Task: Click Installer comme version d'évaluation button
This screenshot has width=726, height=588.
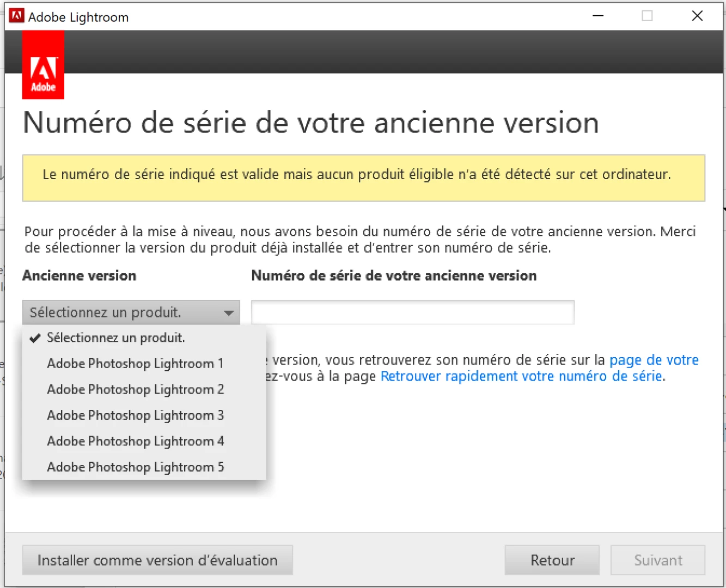Action: [x=157, y=560]
